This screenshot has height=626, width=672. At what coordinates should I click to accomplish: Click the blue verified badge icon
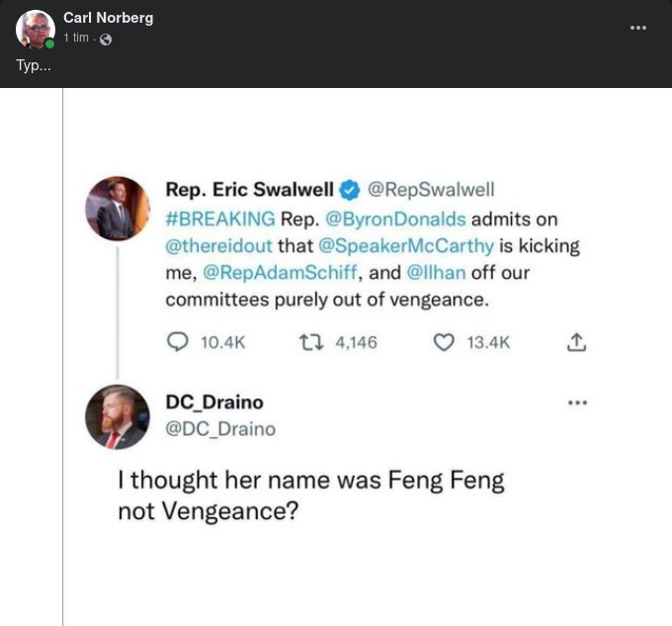pyautogui.click(x=350, y=190)
